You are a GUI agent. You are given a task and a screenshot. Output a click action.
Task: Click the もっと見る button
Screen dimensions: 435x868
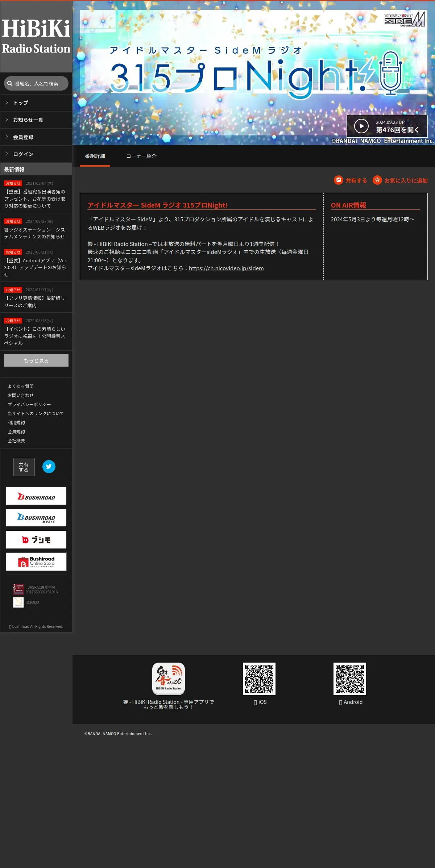(36, 360)
